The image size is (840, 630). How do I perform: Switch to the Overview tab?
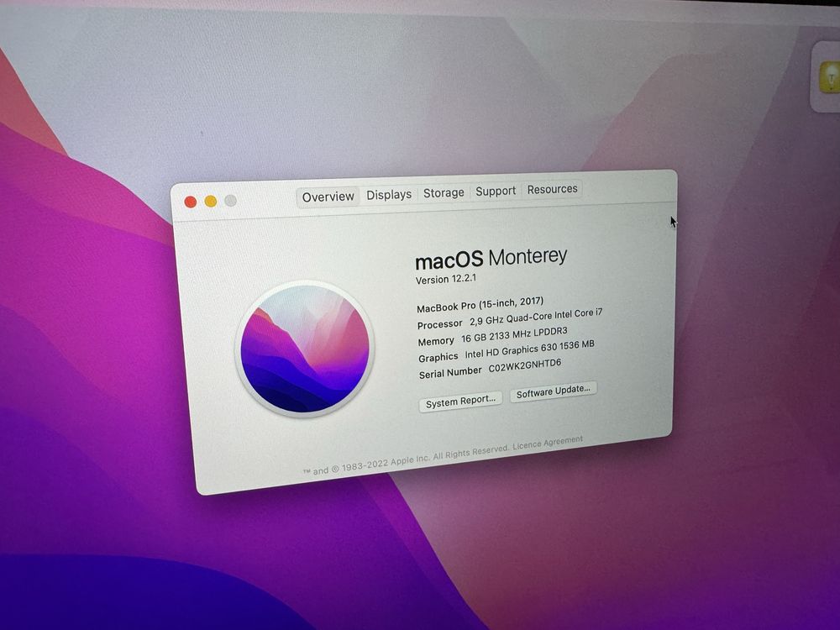pos(328,197)
